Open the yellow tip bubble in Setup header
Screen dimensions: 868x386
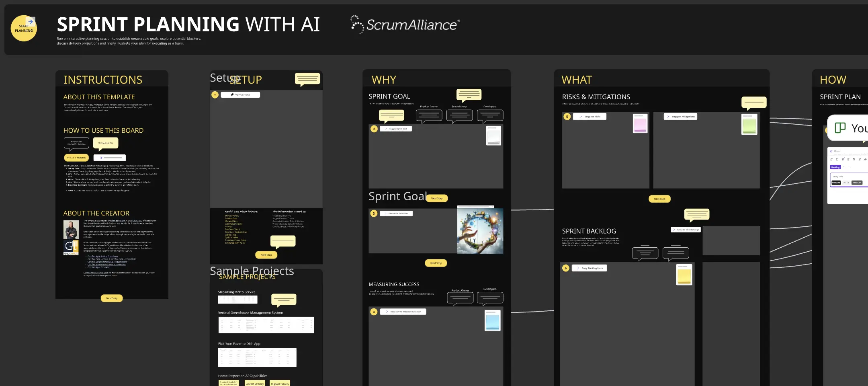(x=307, y=79)
